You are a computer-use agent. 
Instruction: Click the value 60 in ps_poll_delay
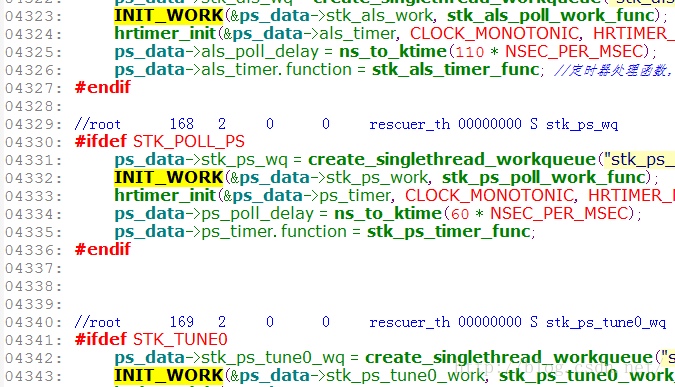460,214
